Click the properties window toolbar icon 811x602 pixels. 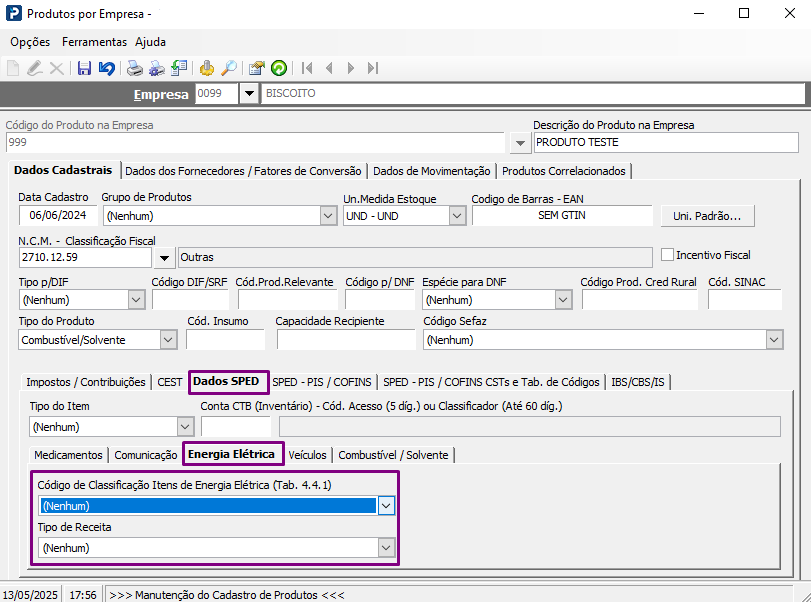[257, 68]
